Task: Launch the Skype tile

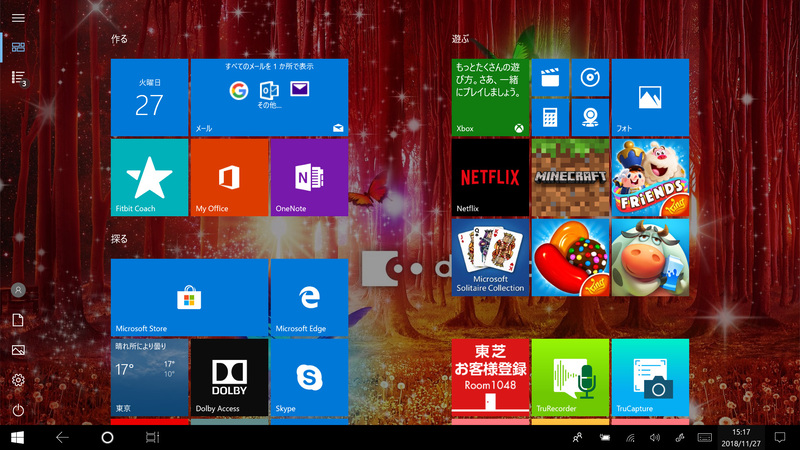Action: click(310, 378)
